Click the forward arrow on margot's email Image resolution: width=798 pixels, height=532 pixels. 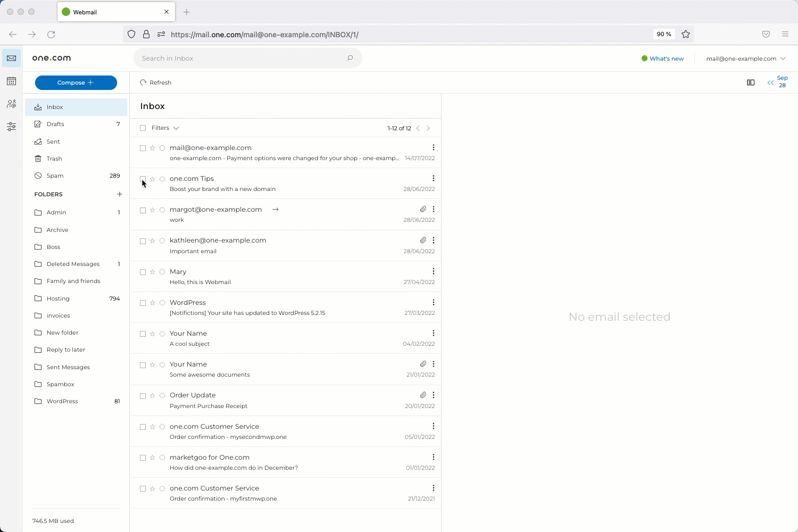coord(275,209)
